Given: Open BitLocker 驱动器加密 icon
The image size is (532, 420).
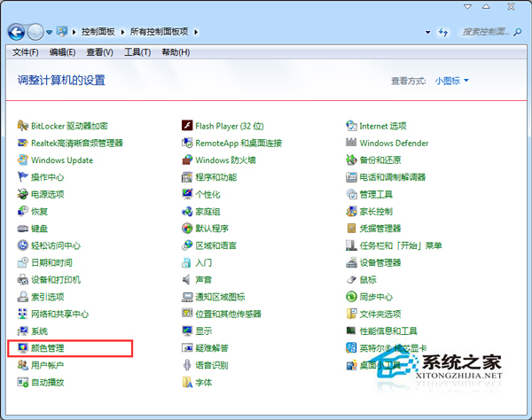Looking at the screenshot, I should tap(23, 126).
